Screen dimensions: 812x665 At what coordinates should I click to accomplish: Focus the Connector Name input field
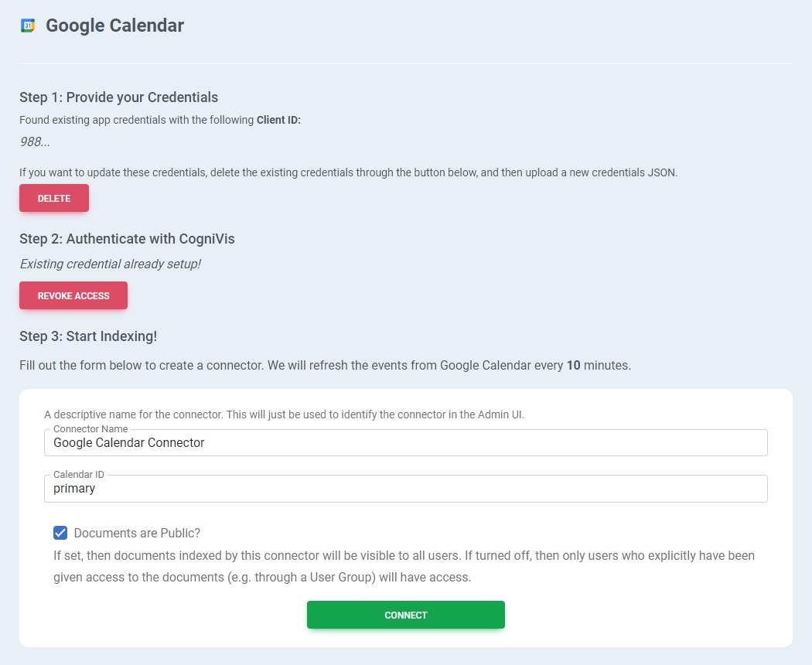click(405, 443)
